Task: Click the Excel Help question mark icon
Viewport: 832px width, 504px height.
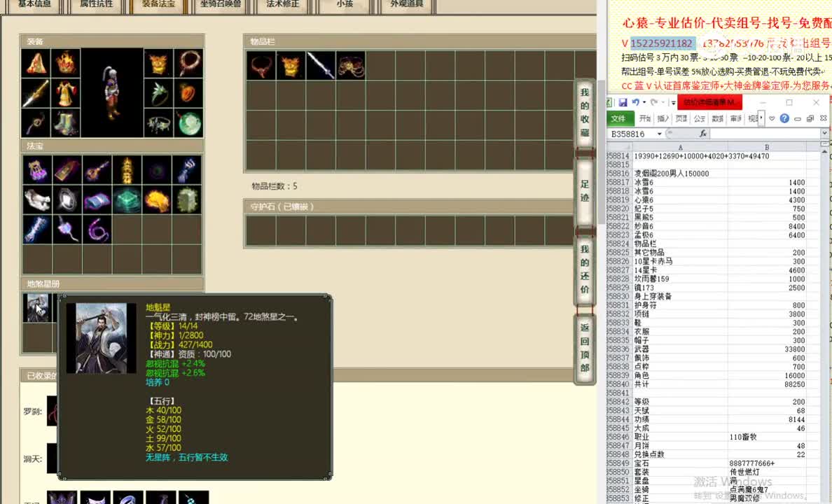Action: pyautogui.click(x=784, y=118)
